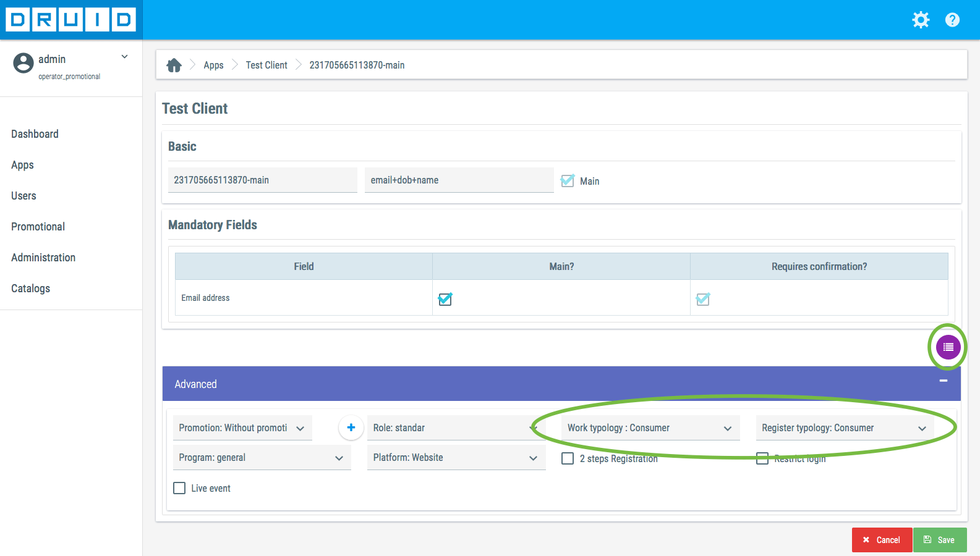Go to the home breadcrumb icon
This screenshot has height=556, width=980.
(174, 65)
